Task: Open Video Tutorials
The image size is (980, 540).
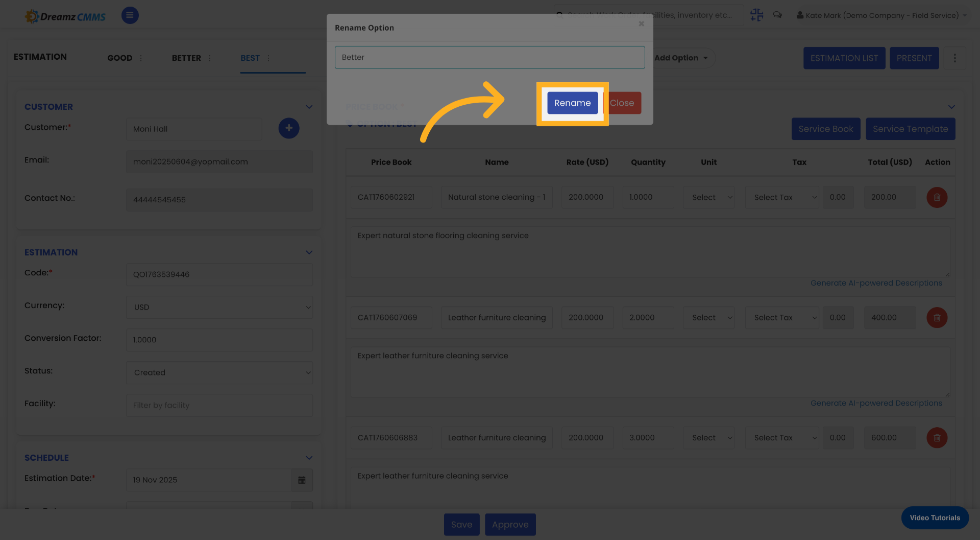Action: pyautogui.click(x=935, y=518)
